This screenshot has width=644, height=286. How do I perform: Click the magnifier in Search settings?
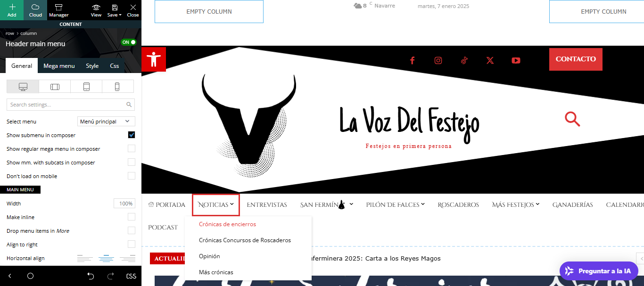(129, 105)
